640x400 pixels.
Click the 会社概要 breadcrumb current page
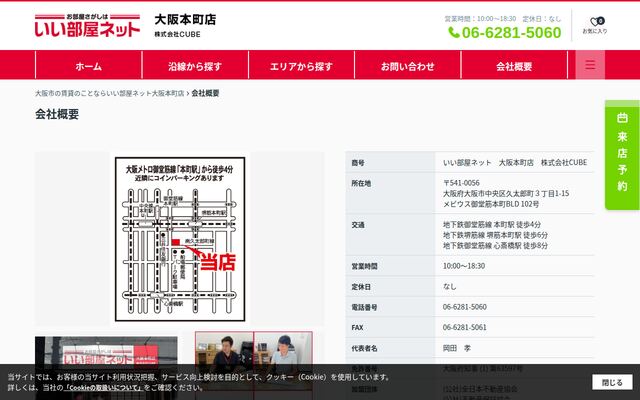pos(205,93)
